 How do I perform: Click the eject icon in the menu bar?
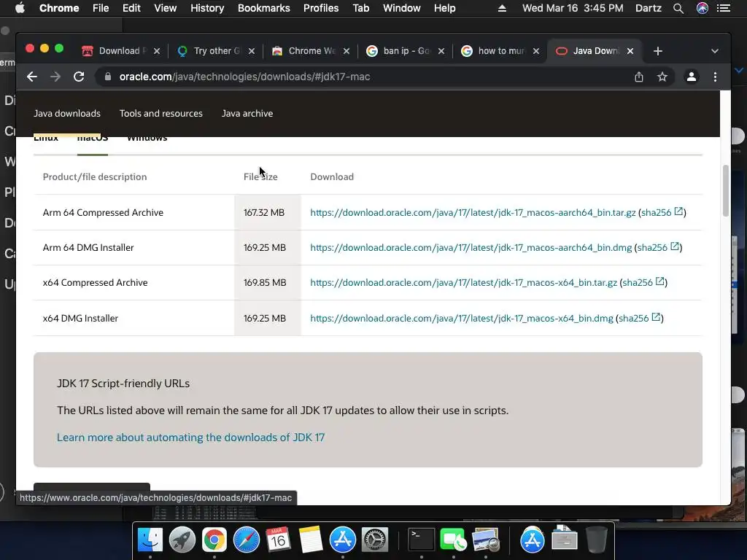pyautogui.click(x=502, y=8)
